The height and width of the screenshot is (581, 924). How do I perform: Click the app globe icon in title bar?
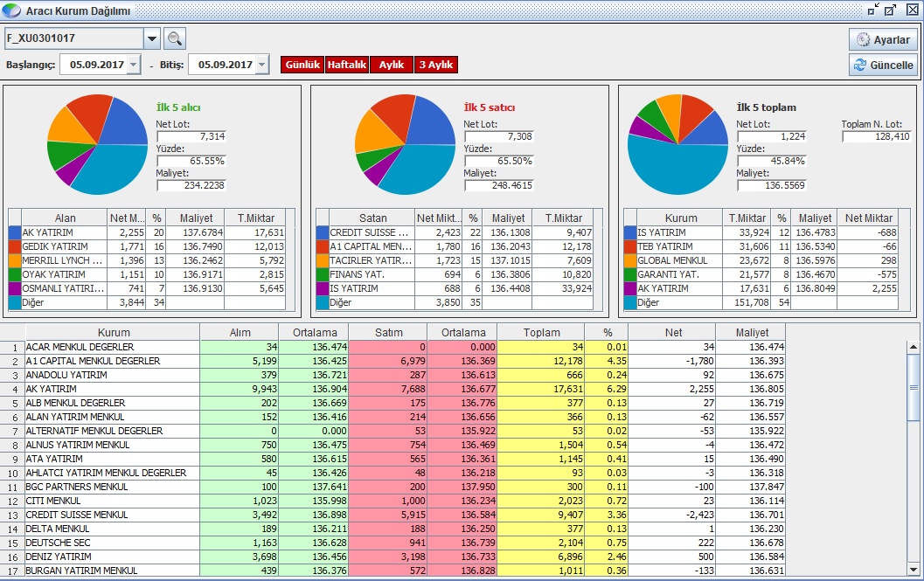(11, 10)
